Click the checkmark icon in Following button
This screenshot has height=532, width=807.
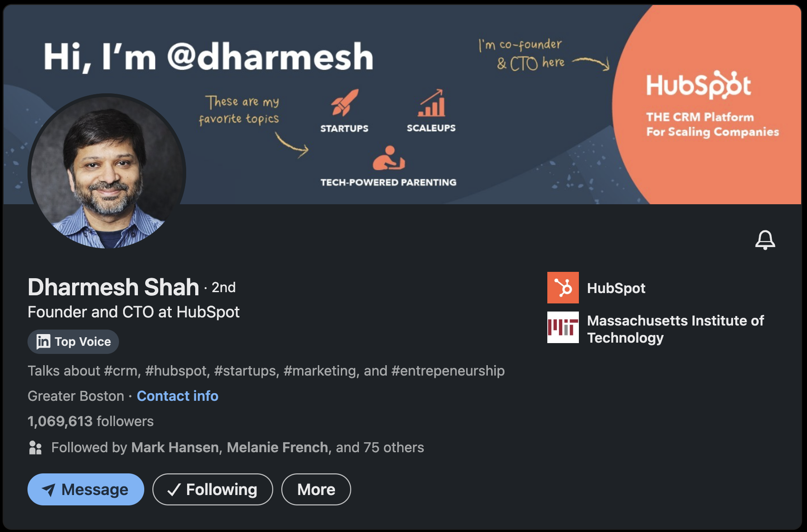(x=173, y=489)
